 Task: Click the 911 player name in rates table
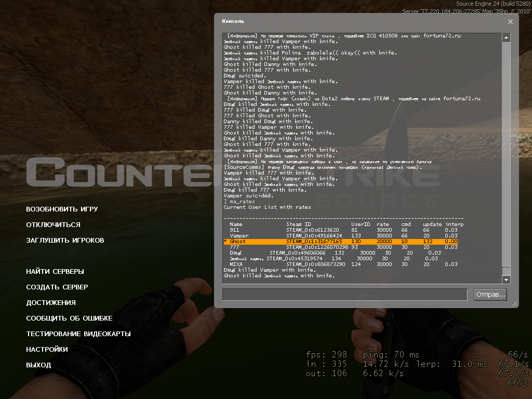coord(234,230)
